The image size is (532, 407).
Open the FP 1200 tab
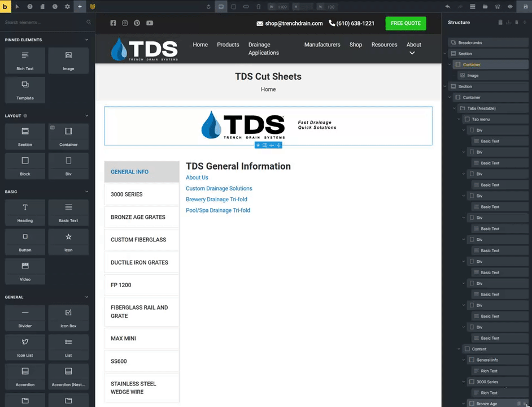pyautogui.click(x=142, y=285)
